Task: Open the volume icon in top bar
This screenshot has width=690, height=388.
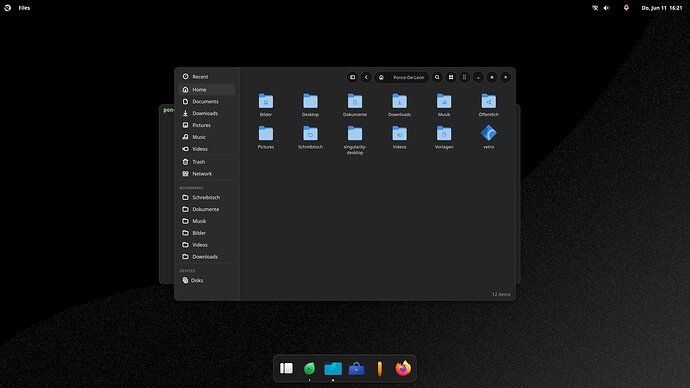Action: coord(606,8)
